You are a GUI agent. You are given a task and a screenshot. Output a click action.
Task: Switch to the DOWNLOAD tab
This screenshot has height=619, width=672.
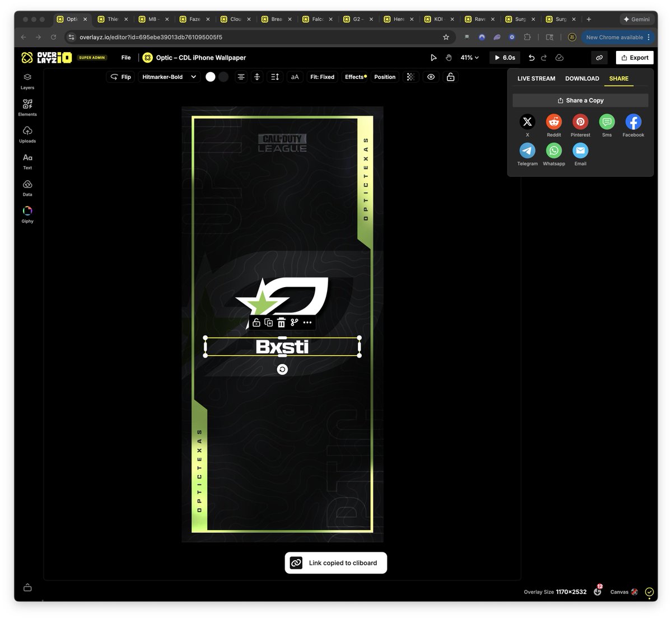pyautogui.click(x=582, y=78)
